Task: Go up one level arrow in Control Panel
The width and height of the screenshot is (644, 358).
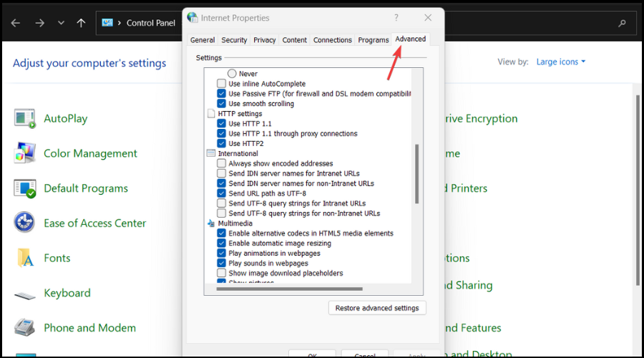Action: (81, 23)
